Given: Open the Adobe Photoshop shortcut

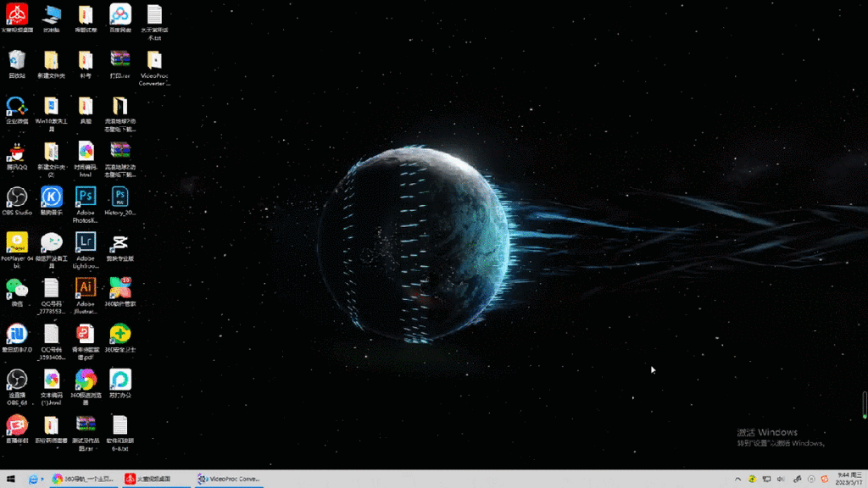Looking at the screenshot, I should [x=86, y=197].
